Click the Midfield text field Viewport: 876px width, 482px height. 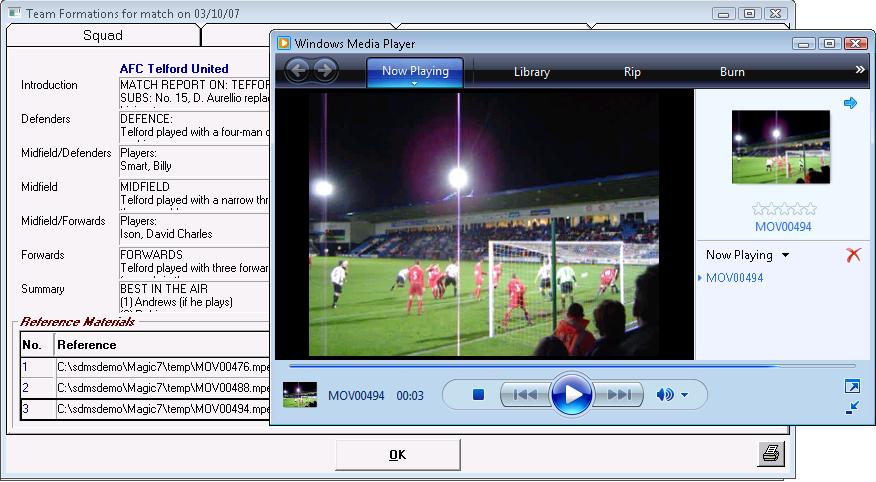(x=194, y=194)
